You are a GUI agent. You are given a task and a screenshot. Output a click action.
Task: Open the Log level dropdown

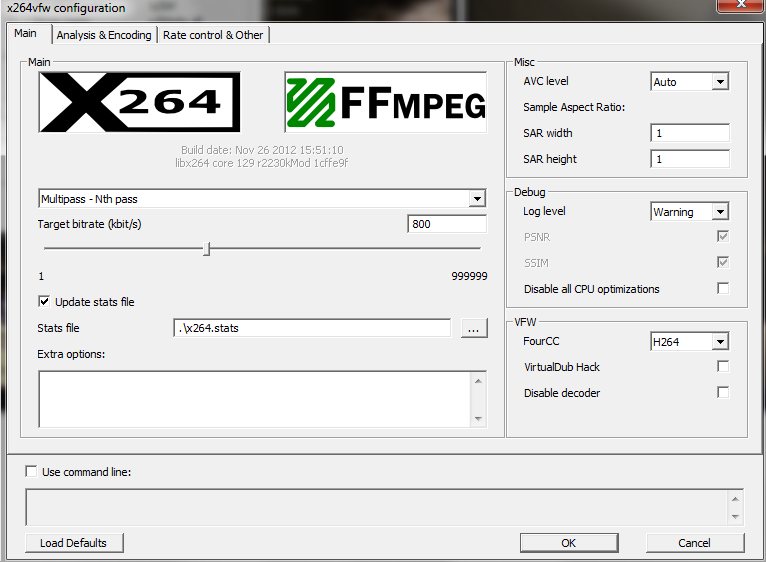[720, 212]
